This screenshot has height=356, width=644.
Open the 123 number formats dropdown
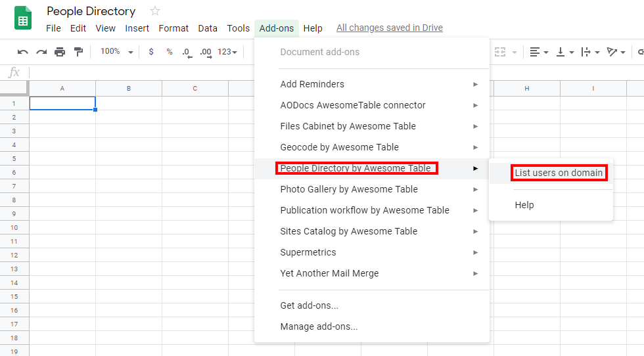pos(227,52)
